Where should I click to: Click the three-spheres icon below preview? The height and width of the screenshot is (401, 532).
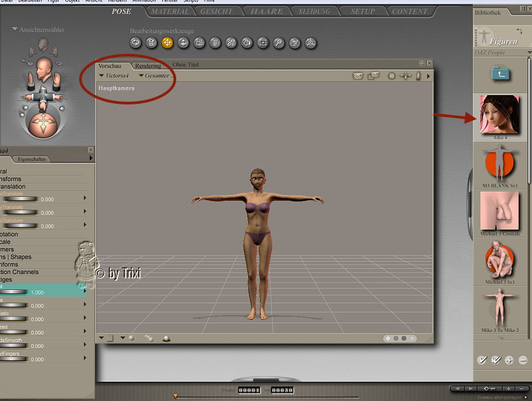tap(149, 338)
